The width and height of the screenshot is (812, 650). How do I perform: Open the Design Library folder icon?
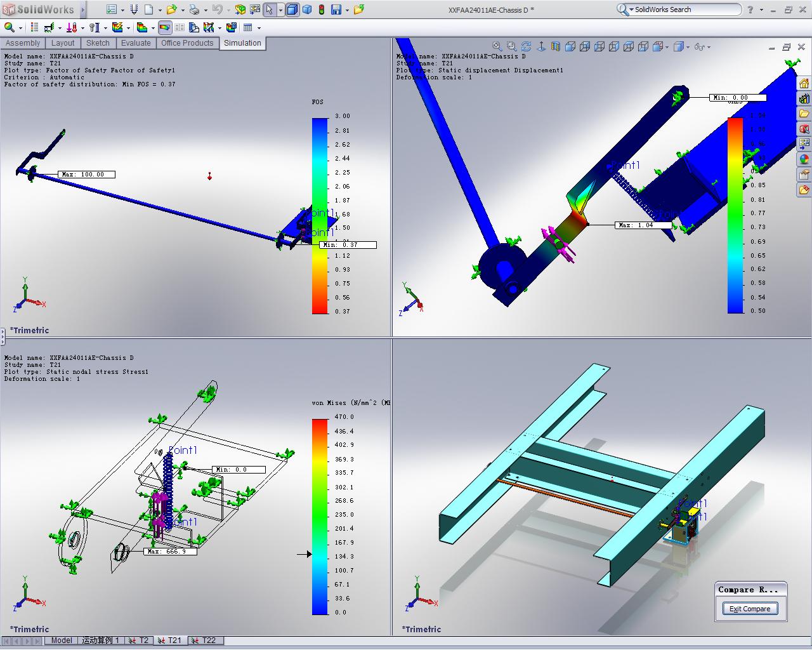[x=804, y=114]
